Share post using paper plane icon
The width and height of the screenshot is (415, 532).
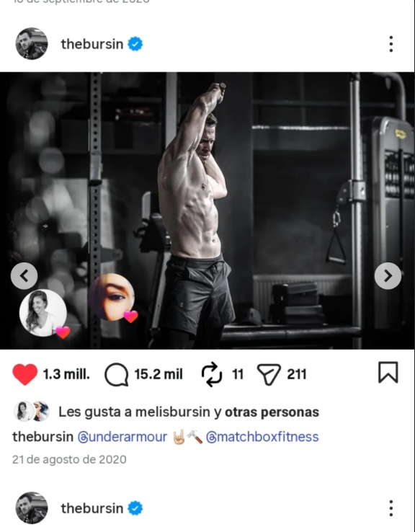(269, 375)
